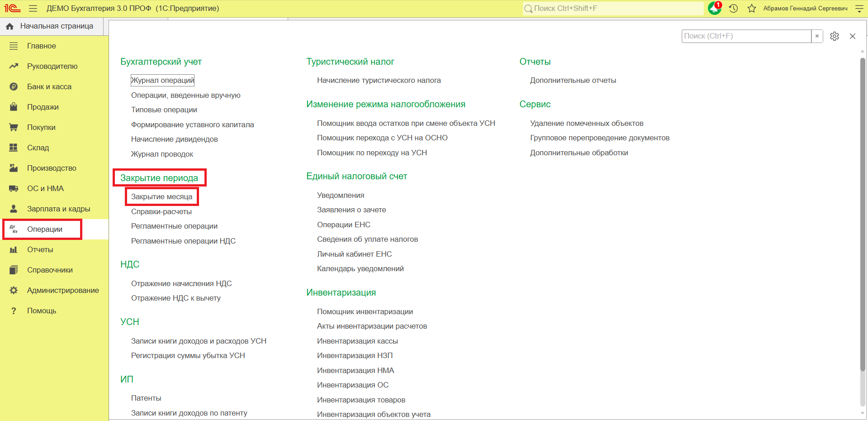The image size is (868, 421).
Task: Open Начисление дивидендов
Action: [x=174, y=139]
